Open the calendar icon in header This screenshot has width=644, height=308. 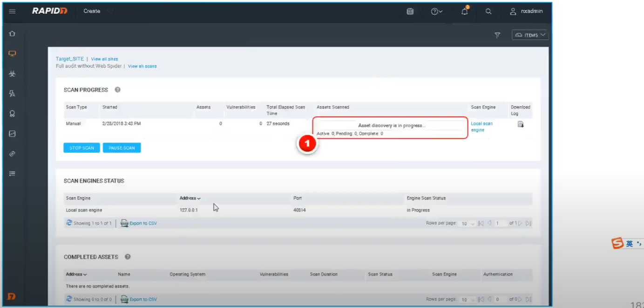[410, 11]
